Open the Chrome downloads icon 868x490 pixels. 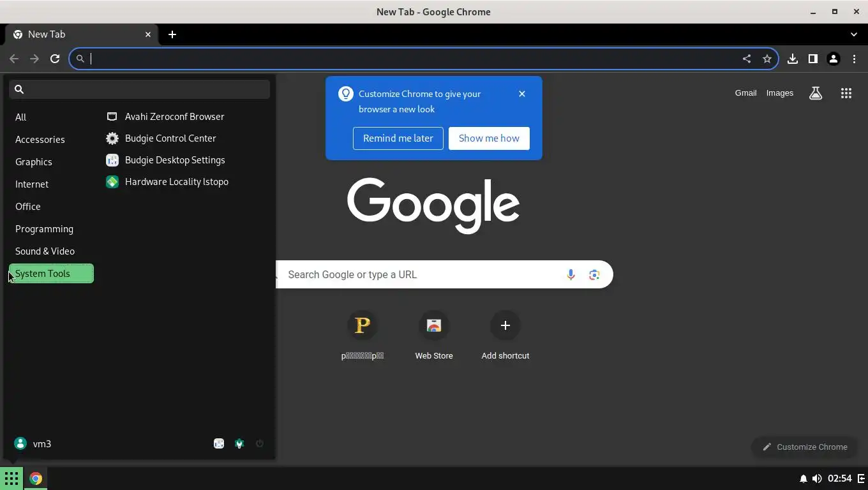pos(793,59)
